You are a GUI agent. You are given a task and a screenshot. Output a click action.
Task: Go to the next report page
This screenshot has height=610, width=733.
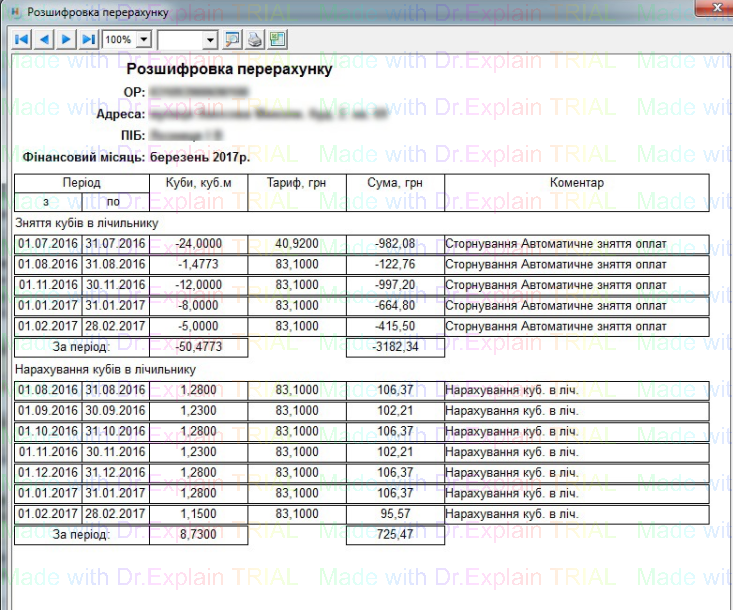pyautogui.click(x=66, y=40)
